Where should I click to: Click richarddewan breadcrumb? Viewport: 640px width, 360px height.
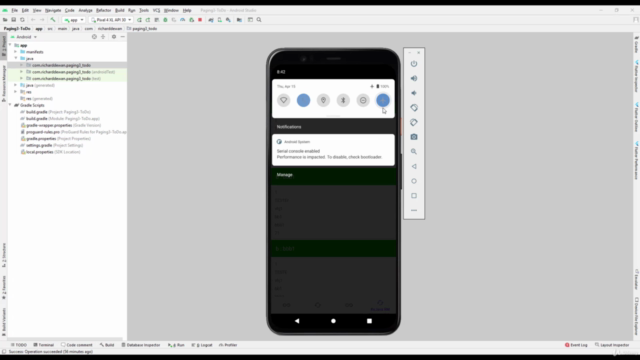[x=109, y=29]
